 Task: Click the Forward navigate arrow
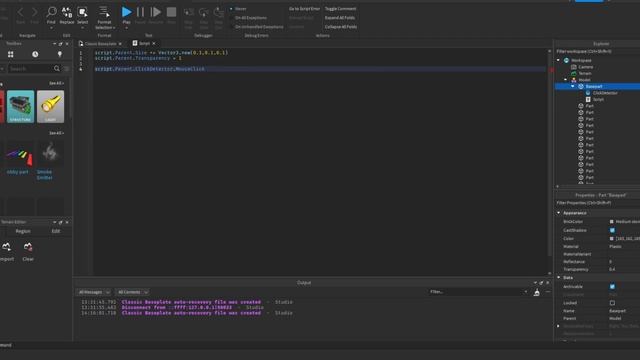35,13
